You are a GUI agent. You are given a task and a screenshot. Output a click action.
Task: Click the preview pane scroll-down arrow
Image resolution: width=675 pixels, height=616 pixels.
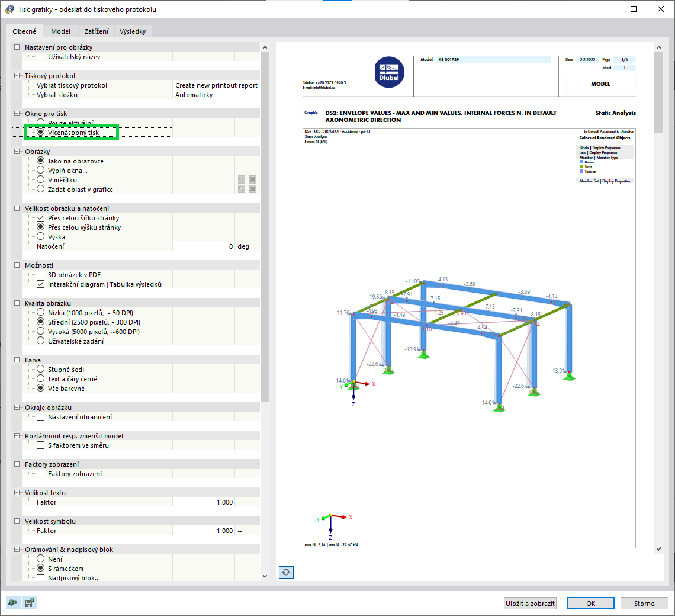[x=658, y=549]
